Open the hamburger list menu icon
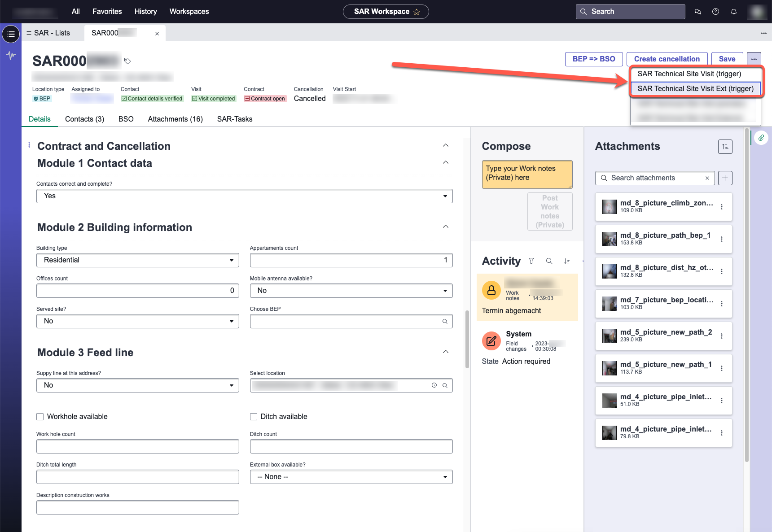The height and width of the screenshot is (532, 772). coord(11,34)
